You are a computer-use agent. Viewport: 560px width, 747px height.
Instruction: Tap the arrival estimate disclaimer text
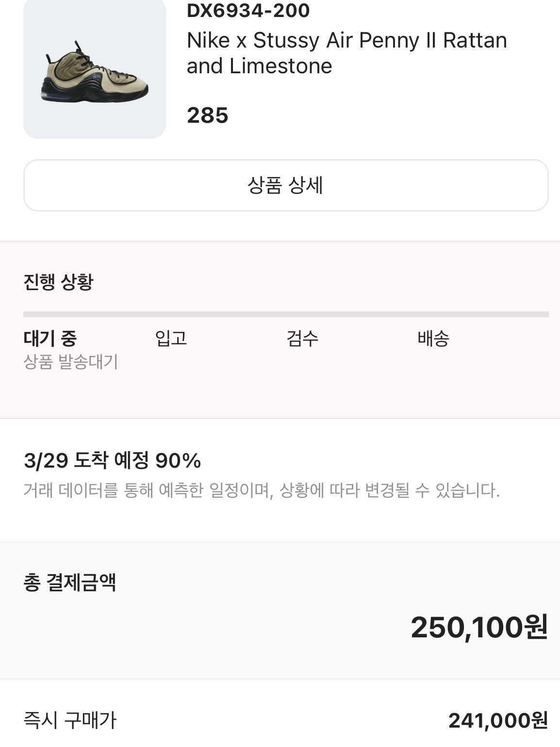262,490
